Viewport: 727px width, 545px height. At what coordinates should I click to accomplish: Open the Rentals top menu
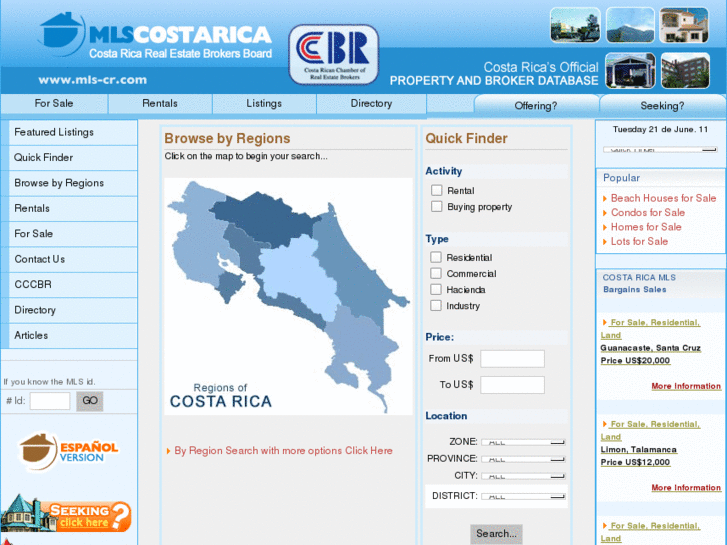tap(160, 103)
